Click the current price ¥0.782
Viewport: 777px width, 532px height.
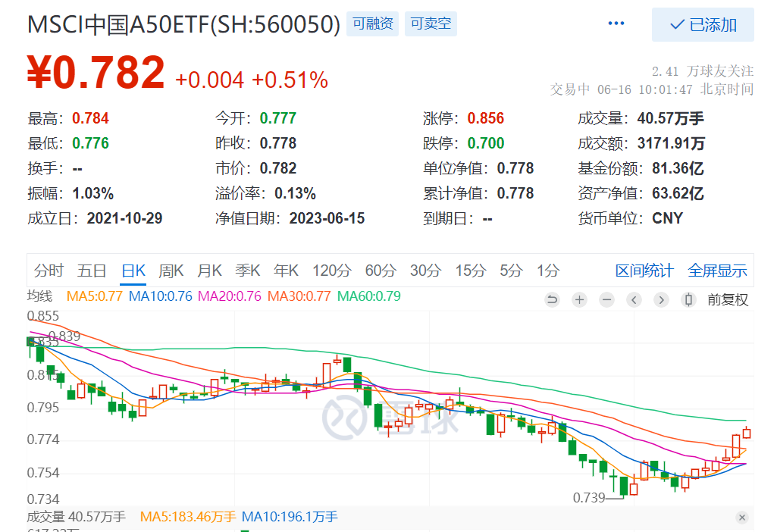click(96, 72)
